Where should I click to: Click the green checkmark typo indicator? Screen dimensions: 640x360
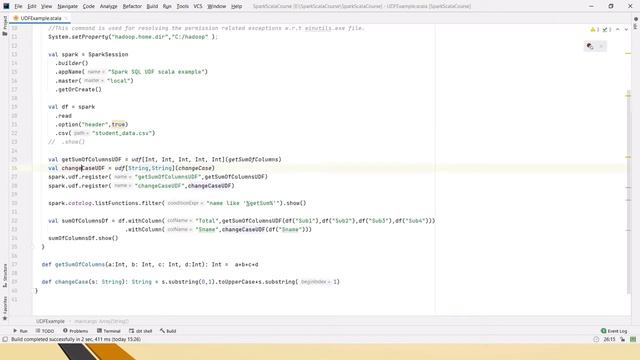(x=607, y=29)
